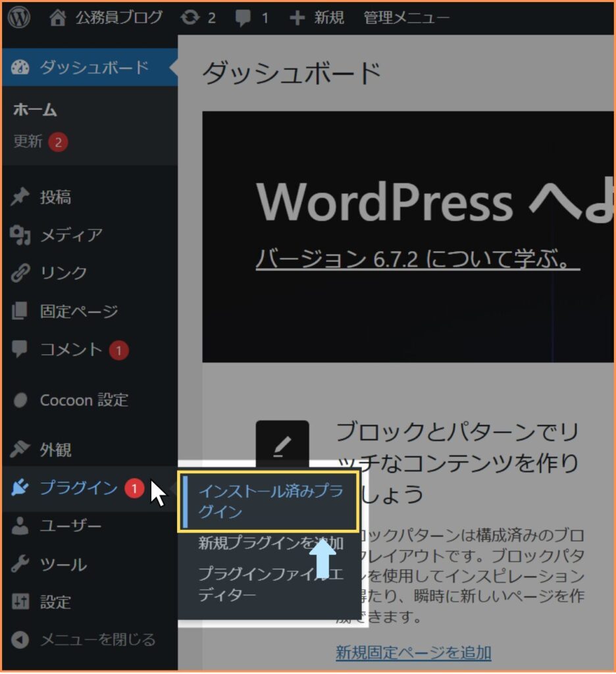Open 管理メニュー in the admin bar
616x674 pixels.
(406, 18)
